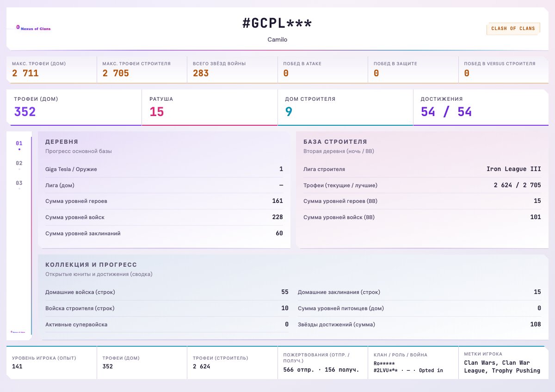The height and width of the screenshot is (392, 555).
Task: Open the Дом строителя 9 card
Action: (345, 107)
